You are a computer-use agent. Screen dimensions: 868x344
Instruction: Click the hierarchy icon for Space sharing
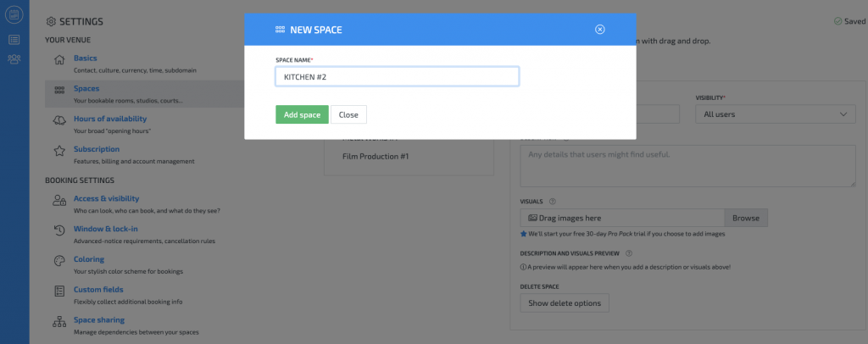click(59, 323)
